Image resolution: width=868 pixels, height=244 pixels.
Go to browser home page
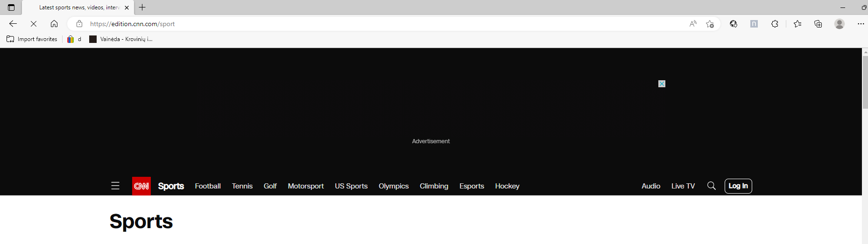click(x=54, y=24)
